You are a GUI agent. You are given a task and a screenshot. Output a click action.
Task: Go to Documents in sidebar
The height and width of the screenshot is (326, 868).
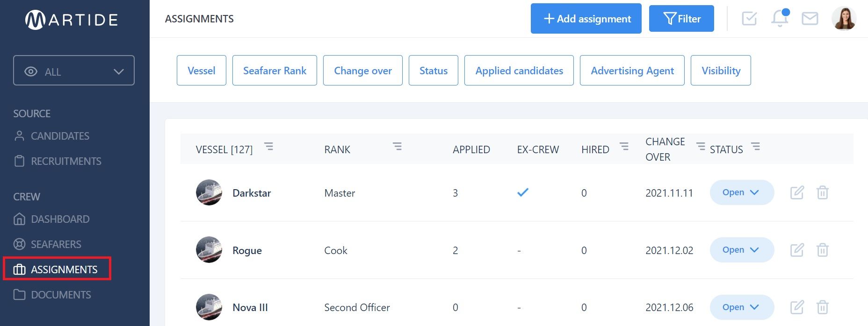pos(52,295)
